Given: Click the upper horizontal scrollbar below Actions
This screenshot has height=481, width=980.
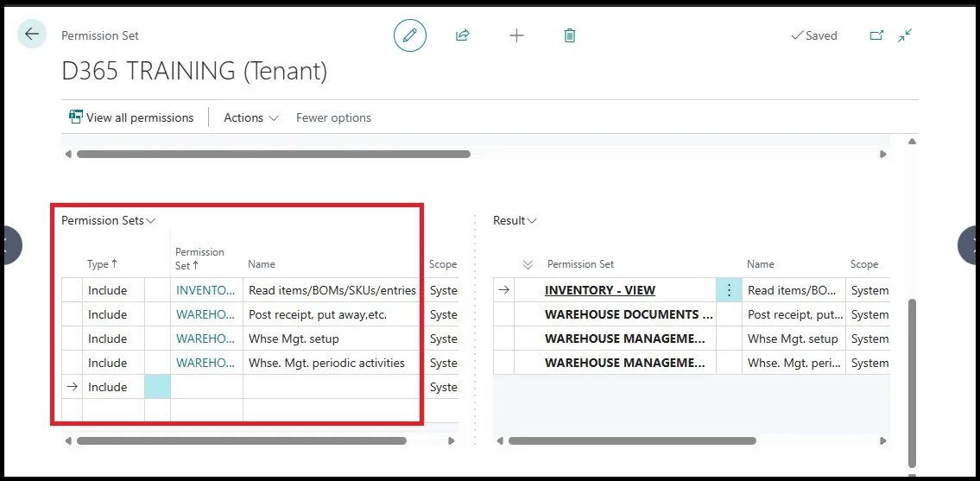Looking at the screenshot, I should (274, 154).
